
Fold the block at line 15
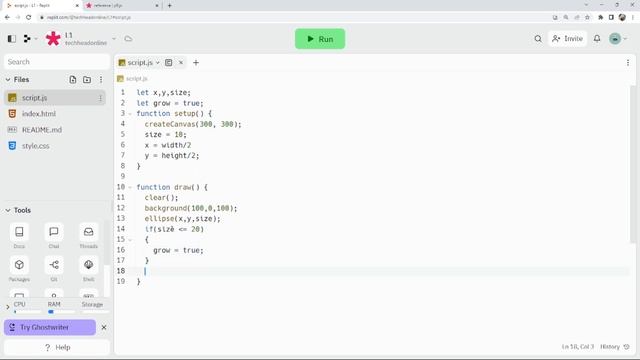point(130,240)
